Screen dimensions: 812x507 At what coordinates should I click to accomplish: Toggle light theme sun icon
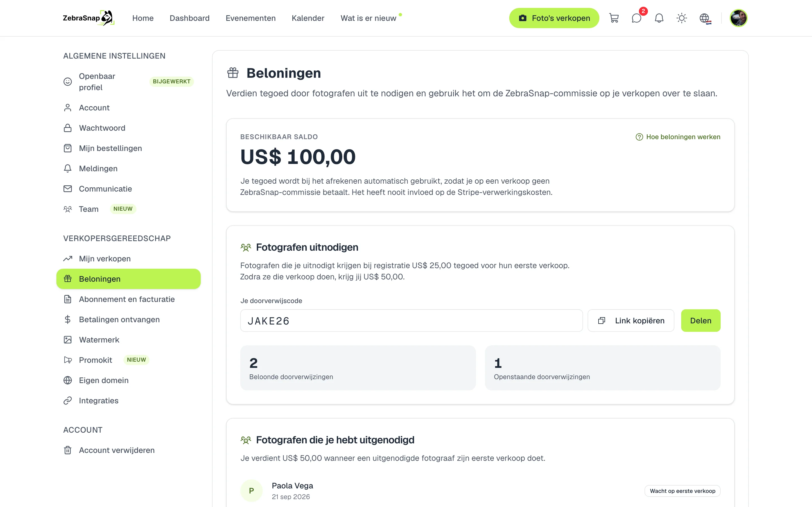681,18
